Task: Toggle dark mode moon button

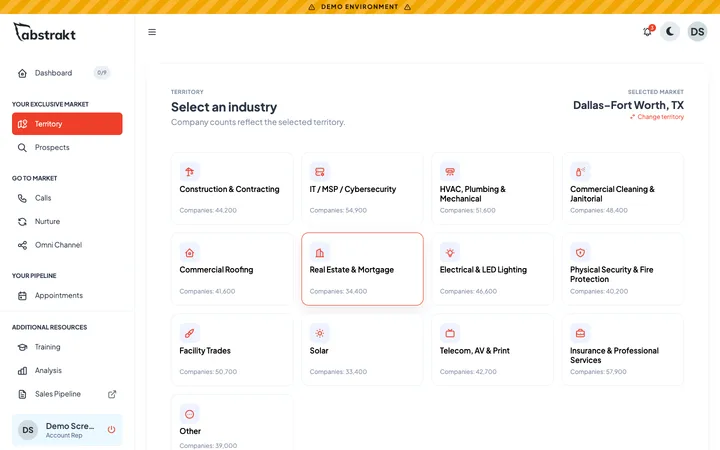Action: [670, 32]
